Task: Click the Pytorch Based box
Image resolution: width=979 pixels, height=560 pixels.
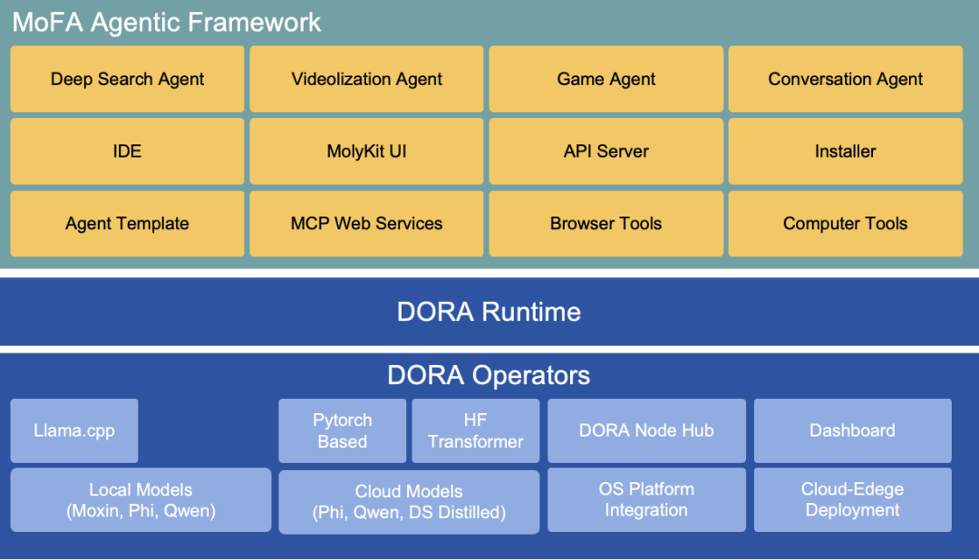Action: (x=342, y=430)
